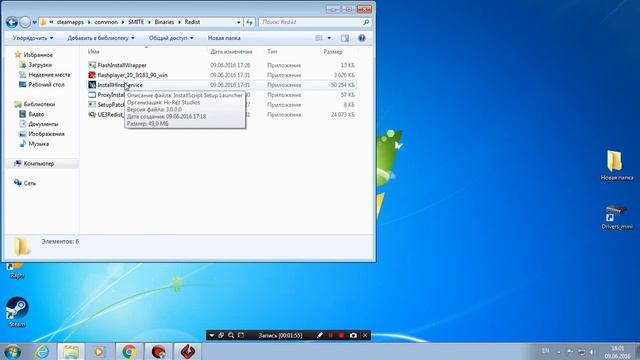Click the Steam desktop shortcut
Screen dimensions: 640x360
point(17,312)
